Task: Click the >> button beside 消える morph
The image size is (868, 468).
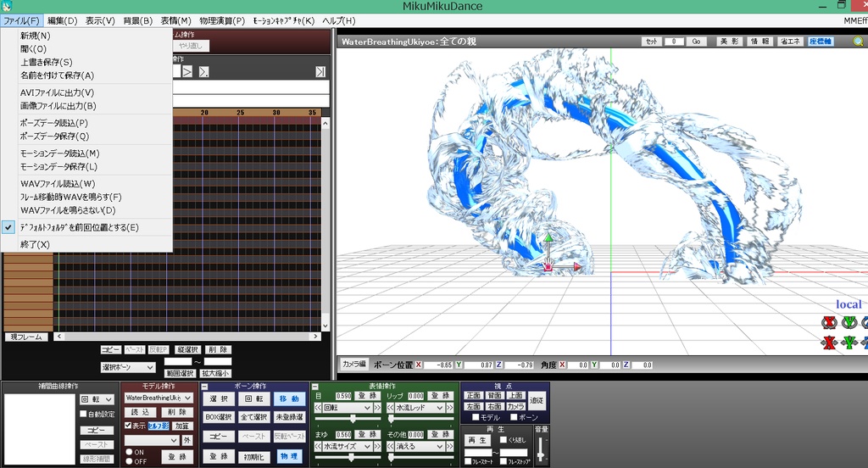Action: pos(449,446)
